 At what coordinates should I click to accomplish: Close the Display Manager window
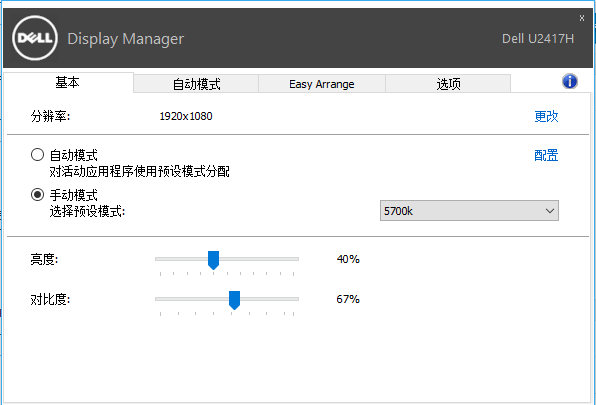[x=582, y=18]
